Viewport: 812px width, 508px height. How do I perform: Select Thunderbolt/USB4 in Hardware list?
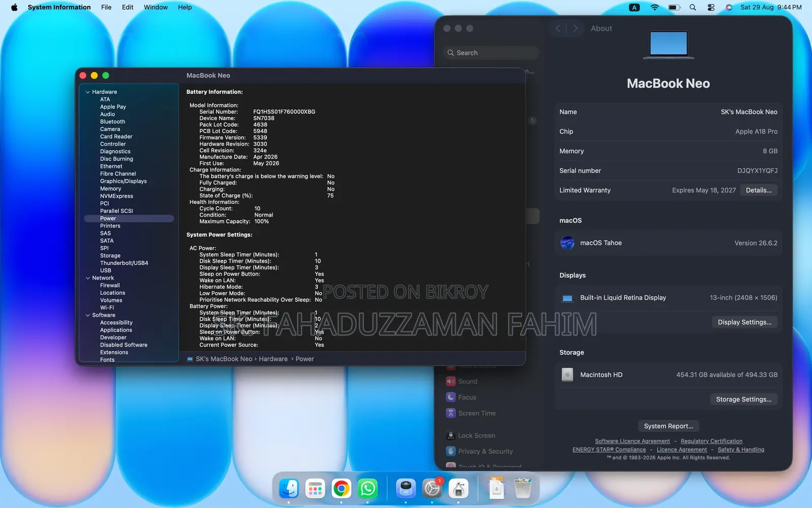point(124,263)
